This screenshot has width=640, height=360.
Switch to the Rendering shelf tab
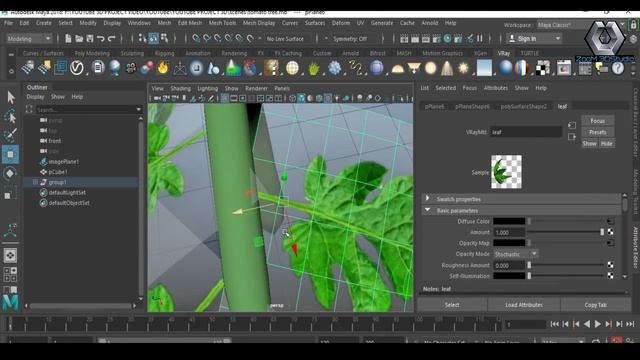234,53
